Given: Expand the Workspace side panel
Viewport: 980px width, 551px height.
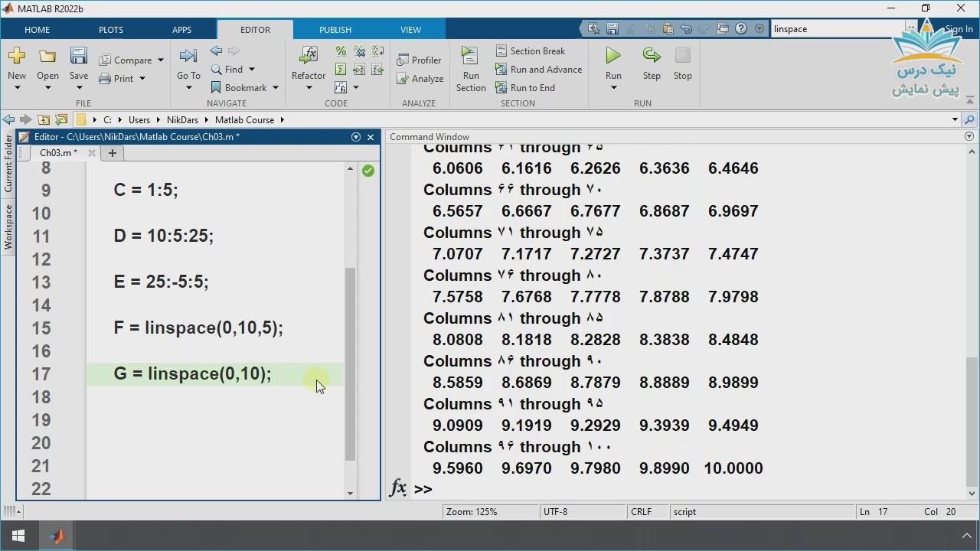Looking at the screenshot, I should pos(8,227).
